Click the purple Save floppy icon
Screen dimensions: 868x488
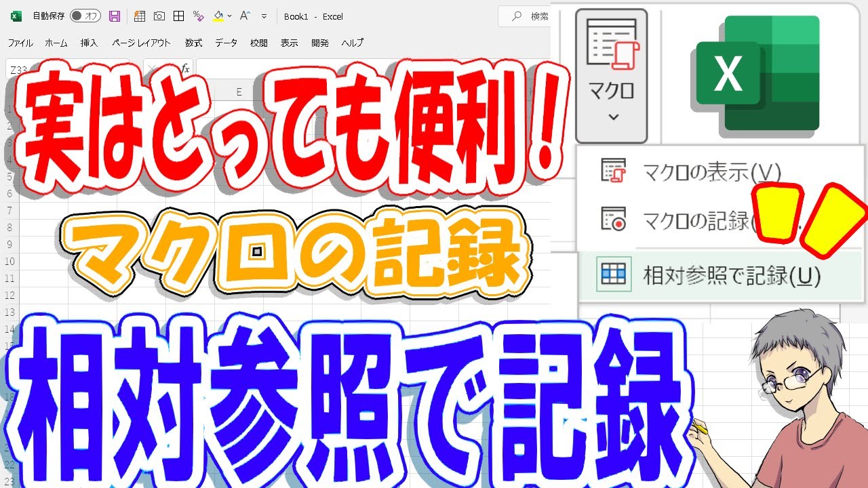pos(115,16)
